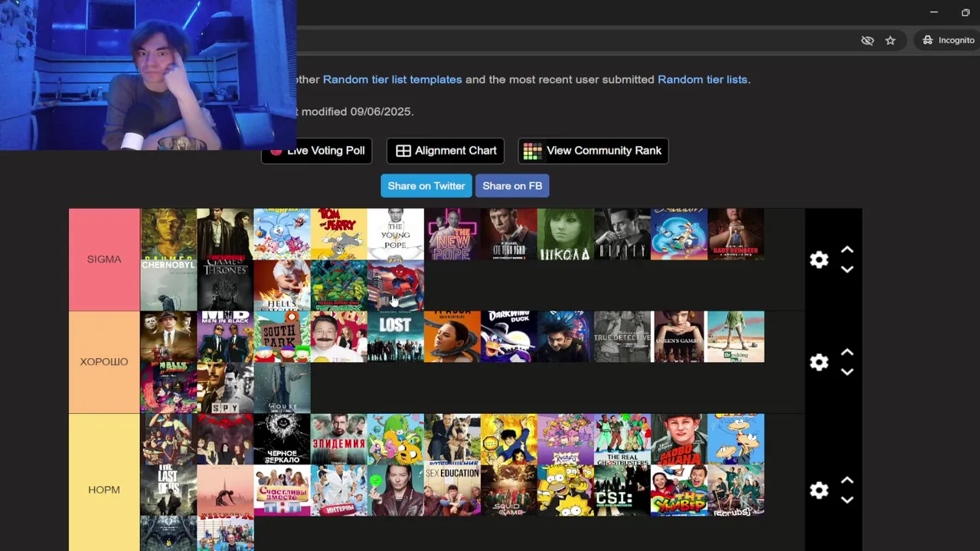Select the Черное зеркало thumbnail

point(283,439)
